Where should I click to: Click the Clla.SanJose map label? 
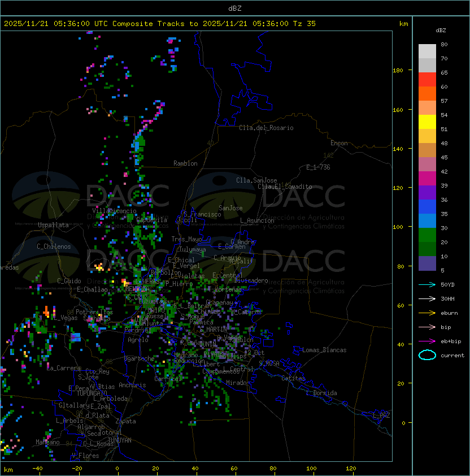coord(256,181)
